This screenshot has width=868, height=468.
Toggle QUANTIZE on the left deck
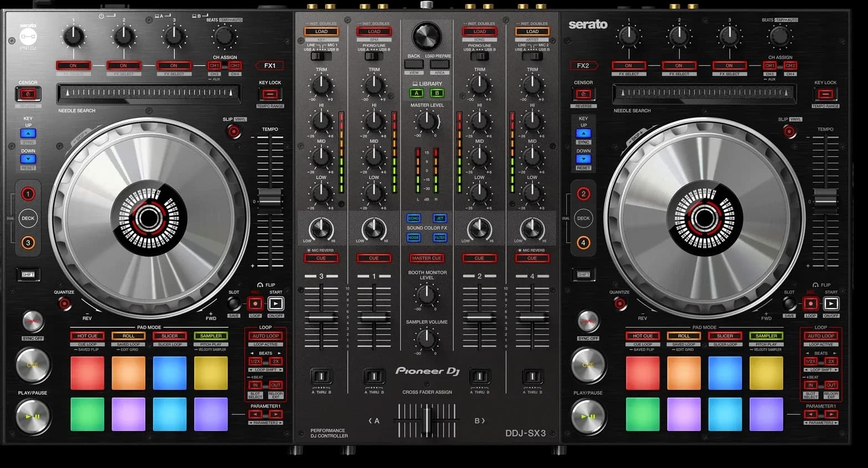pyautogui.click(x=64, y=303)
